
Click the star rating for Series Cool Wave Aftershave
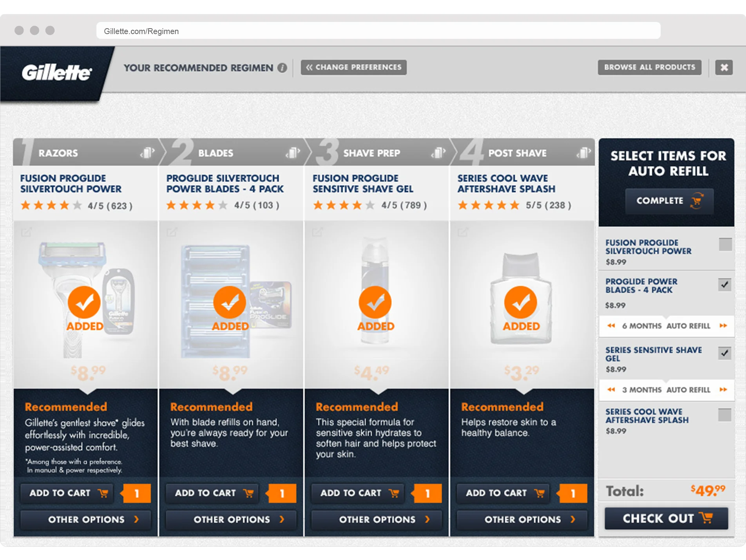coord(489,205)
